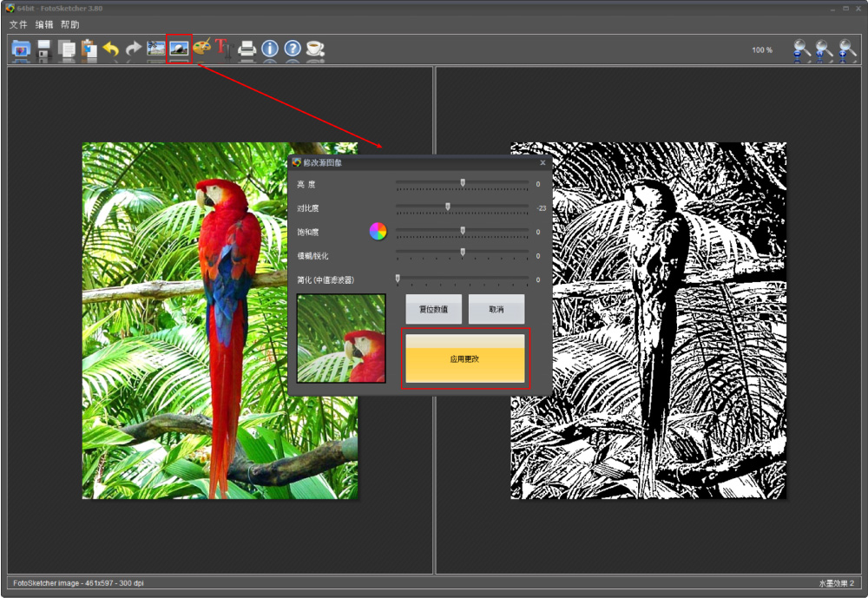Click the status text 'FotoSketcher image - 461x597 - 300 dpi'
The width and height of the screenshot is (868, 598).
point(78,583)
